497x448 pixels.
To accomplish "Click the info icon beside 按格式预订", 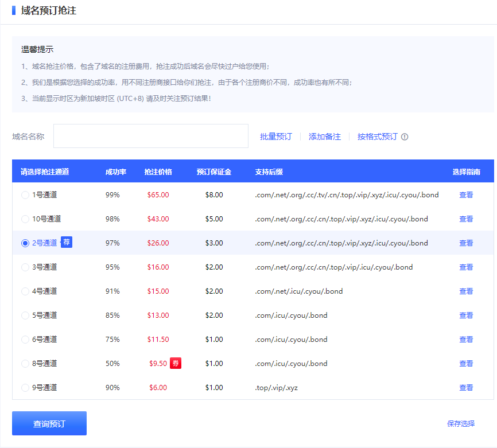I will [x=405, y=137].
